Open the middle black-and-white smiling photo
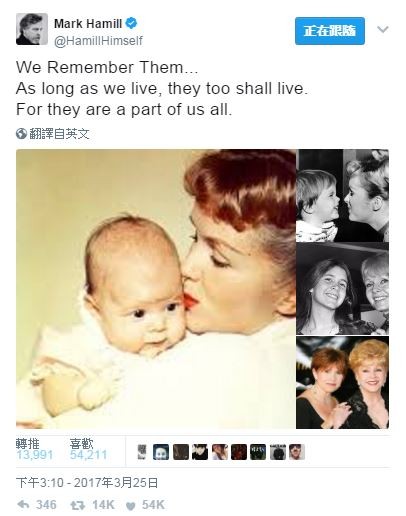The image size is (406, 516). (342, 289)
